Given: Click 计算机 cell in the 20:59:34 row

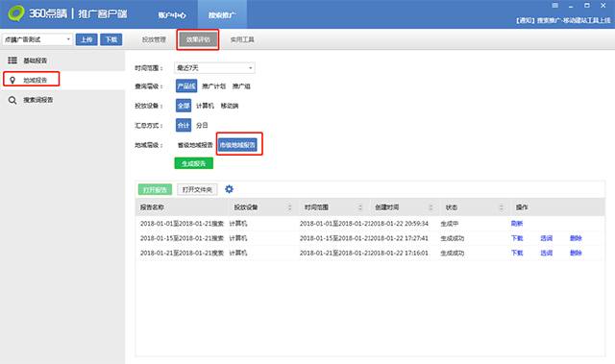Looking at the screenshot, I should [x=238, y=224].
